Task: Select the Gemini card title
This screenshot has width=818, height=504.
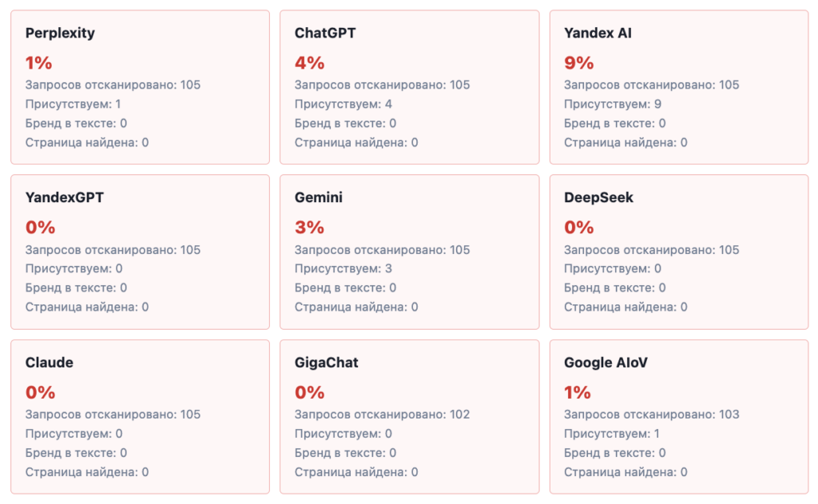Action: point(318,198)
